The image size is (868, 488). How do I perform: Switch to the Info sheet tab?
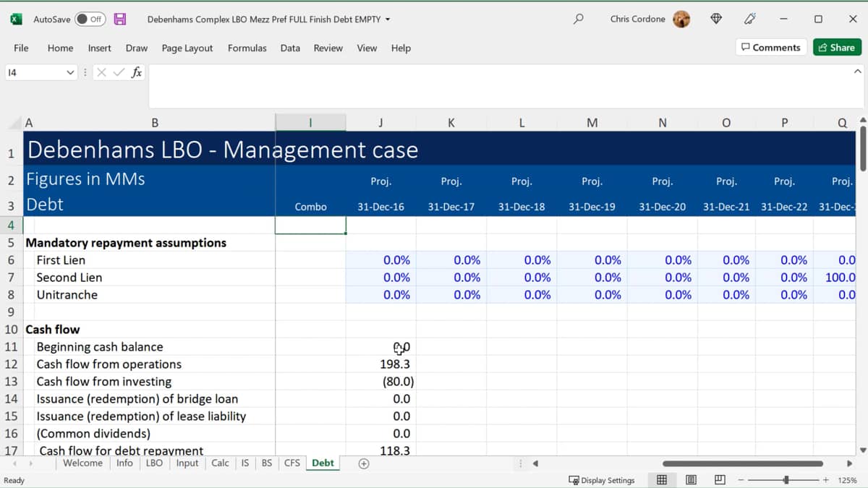pyautogui.click(x=124, y=463)
